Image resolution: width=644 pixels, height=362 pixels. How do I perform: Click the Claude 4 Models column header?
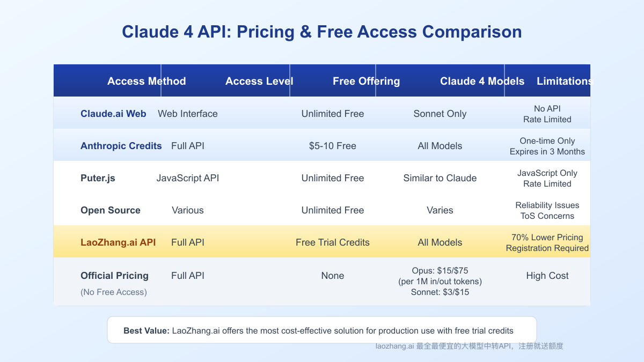(482, 81)
